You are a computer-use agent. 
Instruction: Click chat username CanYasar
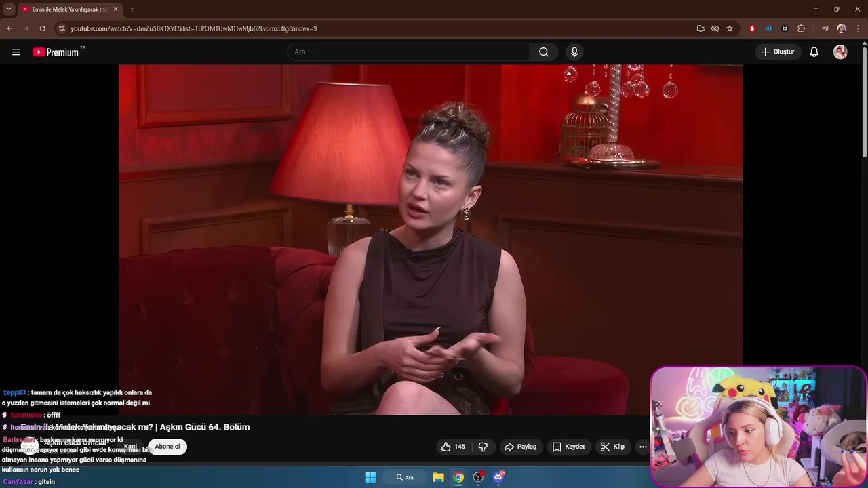18,482
